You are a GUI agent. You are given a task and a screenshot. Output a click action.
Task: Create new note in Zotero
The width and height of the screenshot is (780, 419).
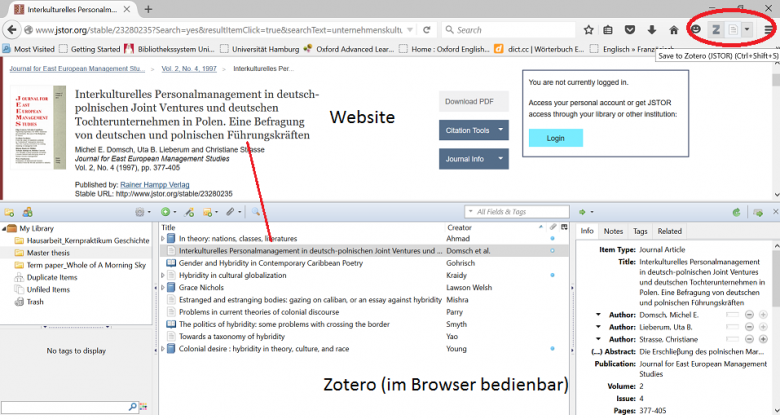pyautogui.click(x=210, y=212)
